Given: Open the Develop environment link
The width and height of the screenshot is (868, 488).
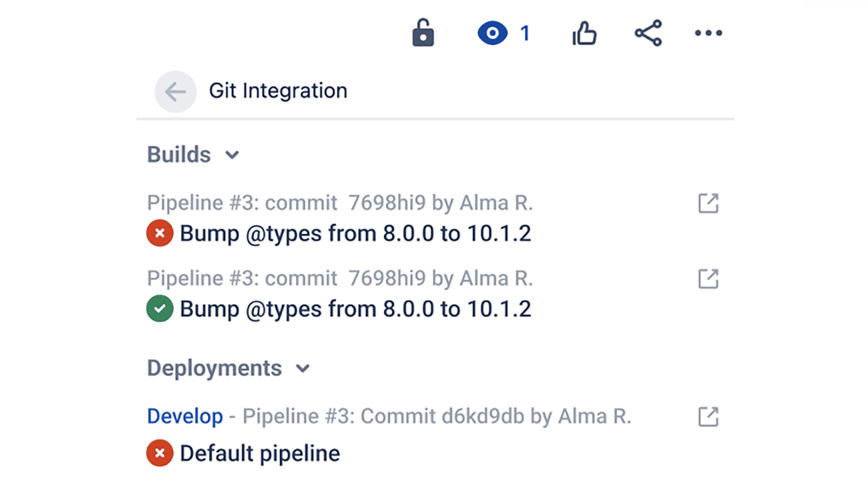Looking at the screenshot, I should point(185,416).
